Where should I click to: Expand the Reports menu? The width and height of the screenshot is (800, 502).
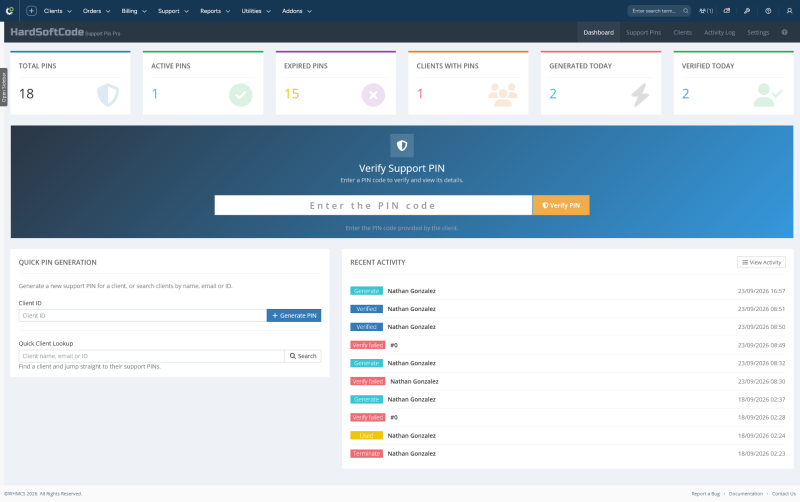(215, 11)
